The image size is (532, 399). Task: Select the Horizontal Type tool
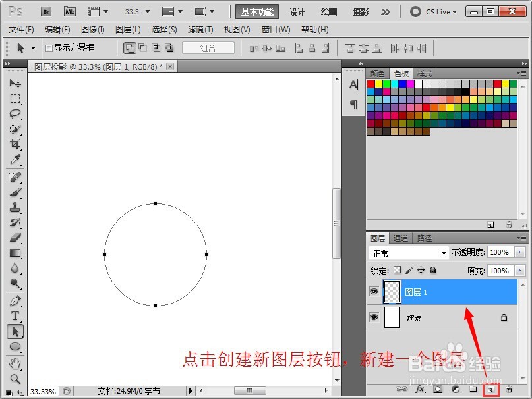click(15, 316)
